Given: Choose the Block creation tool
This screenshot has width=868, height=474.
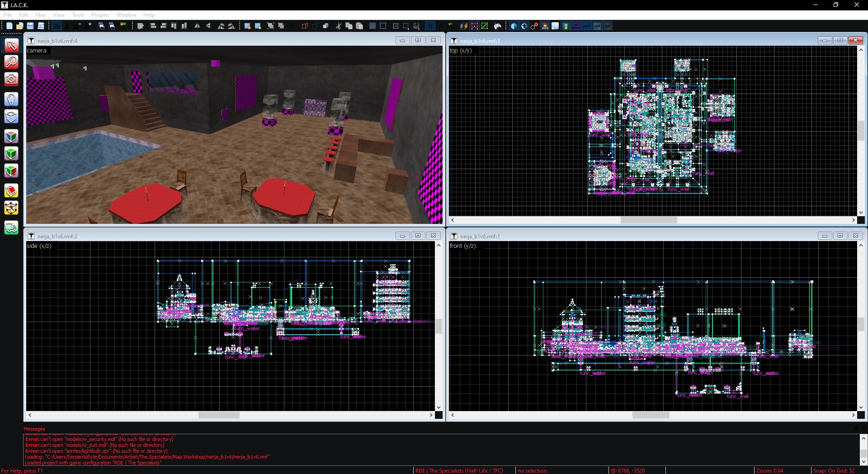Looking at the screenshot, I should click(x=11, y=117).
